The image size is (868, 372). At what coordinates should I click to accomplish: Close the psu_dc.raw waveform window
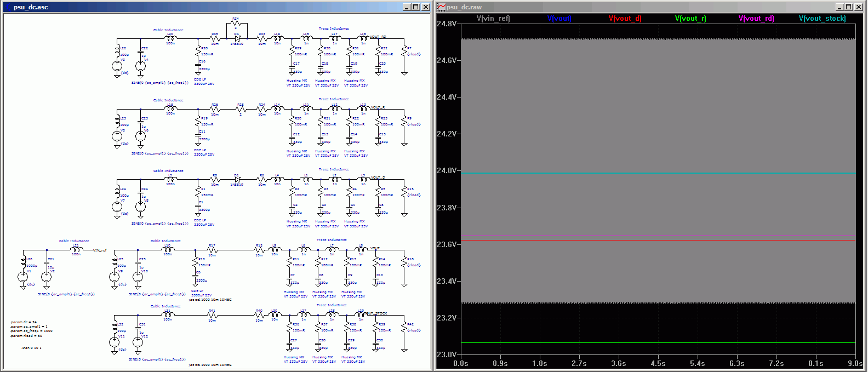[x=859, y=7]
